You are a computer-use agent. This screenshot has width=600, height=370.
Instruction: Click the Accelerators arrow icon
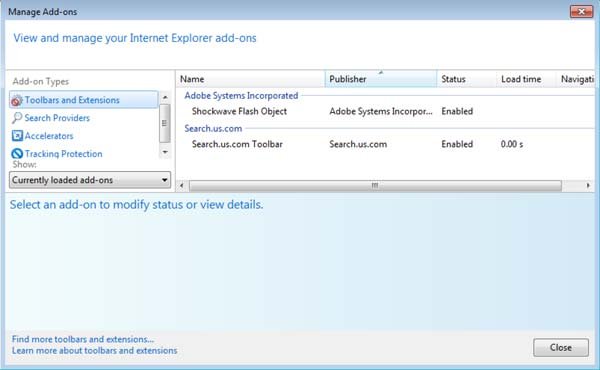[17, 136]
